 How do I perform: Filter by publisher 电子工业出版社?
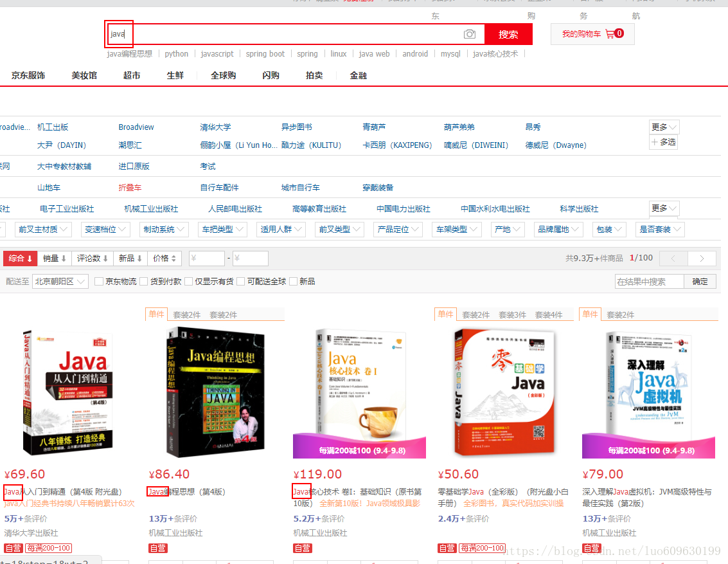pyautogui.click(x=67, y=209)
